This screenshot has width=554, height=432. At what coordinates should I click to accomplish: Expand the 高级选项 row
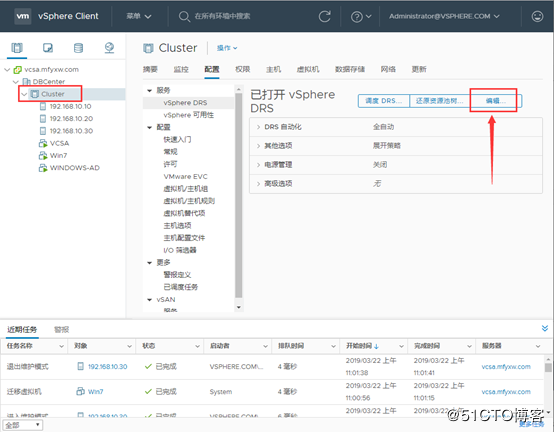tap(258, 184)
